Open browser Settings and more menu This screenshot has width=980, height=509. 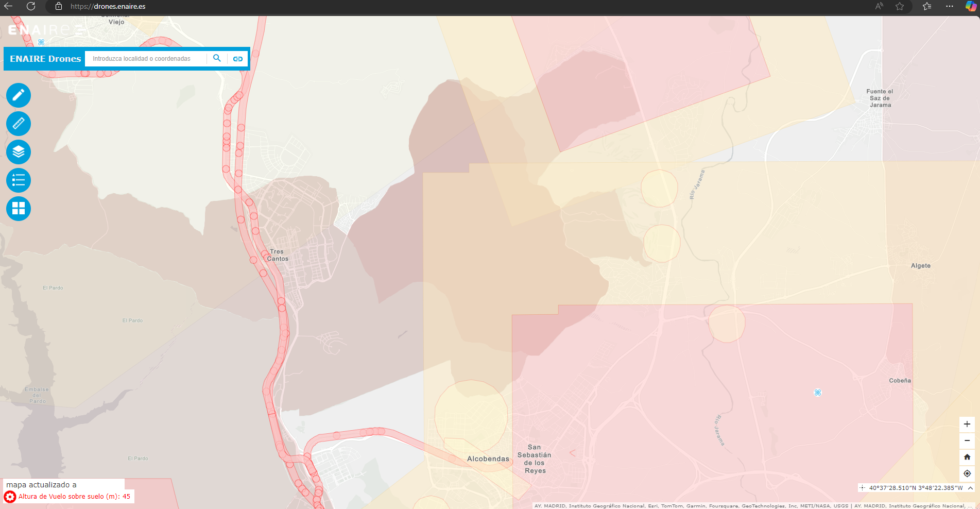click(950, 7)
